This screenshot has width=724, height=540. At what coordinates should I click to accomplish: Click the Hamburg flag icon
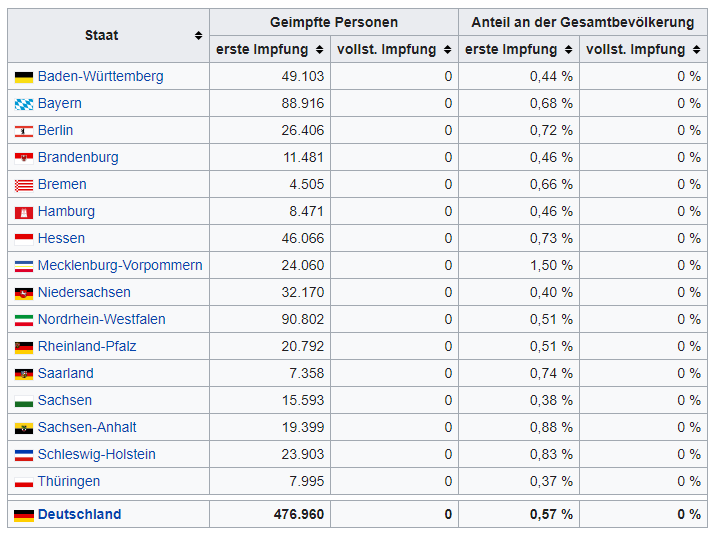pos(24,212)
